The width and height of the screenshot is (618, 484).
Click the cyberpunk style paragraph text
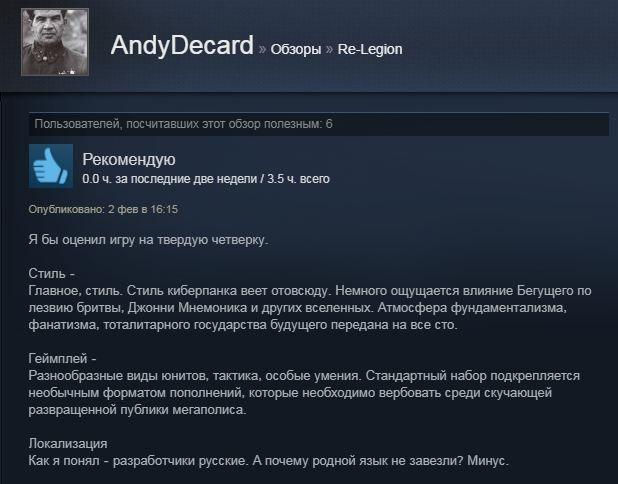(310, 308)
